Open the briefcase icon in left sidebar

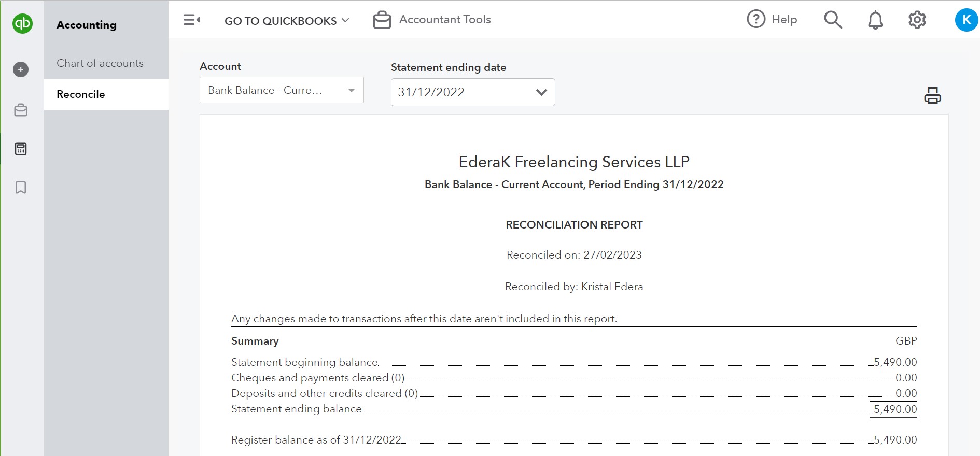point(21,110)
